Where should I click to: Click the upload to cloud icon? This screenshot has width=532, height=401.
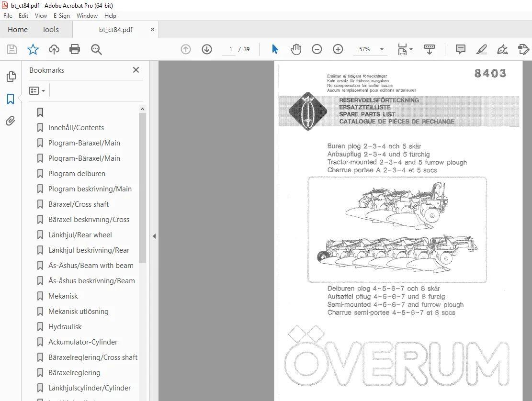pos(54,49)
